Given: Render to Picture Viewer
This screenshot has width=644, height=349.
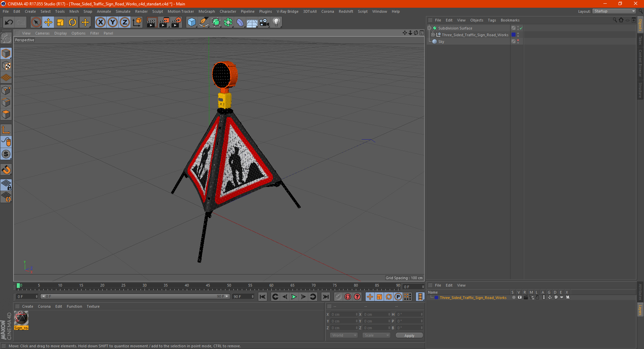Looking at the screenshot, I should [x=164, y=22].
